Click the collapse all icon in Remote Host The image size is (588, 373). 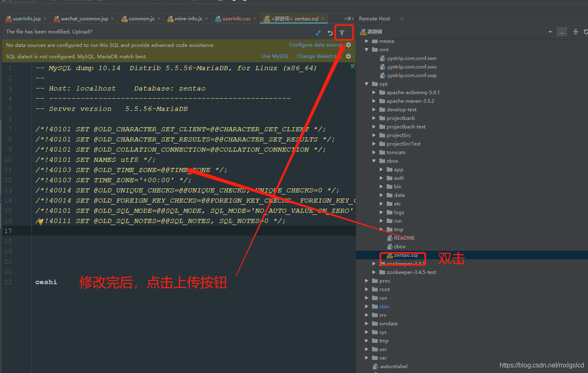[576, 32]
